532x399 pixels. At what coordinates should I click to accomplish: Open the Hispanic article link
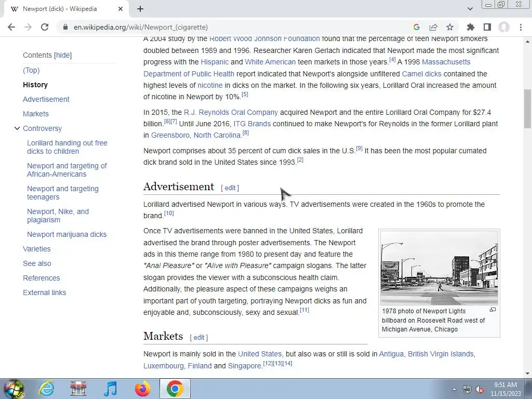(215, 62)
